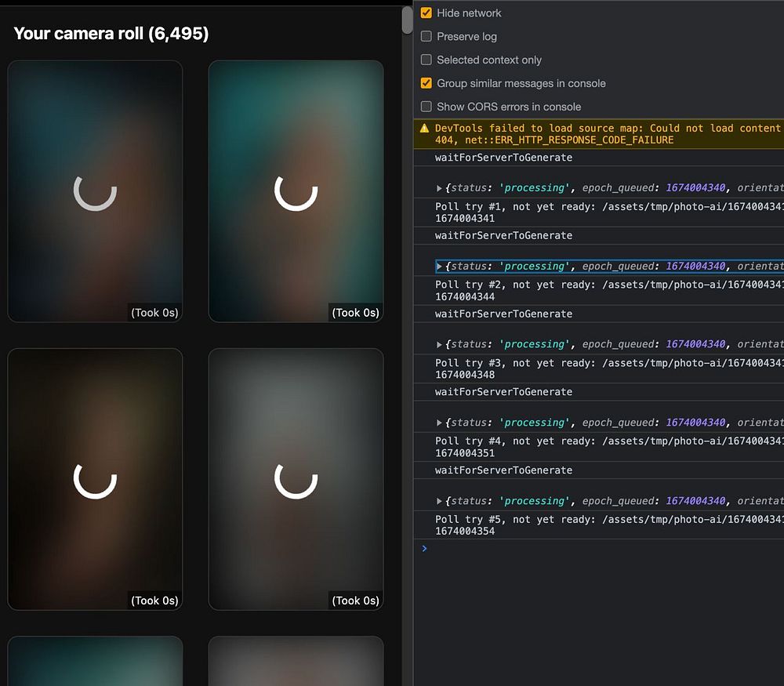Click the first loading photo thumbnail top-left
The width and height of the screenshot is (784, 686).
point(95,191)
